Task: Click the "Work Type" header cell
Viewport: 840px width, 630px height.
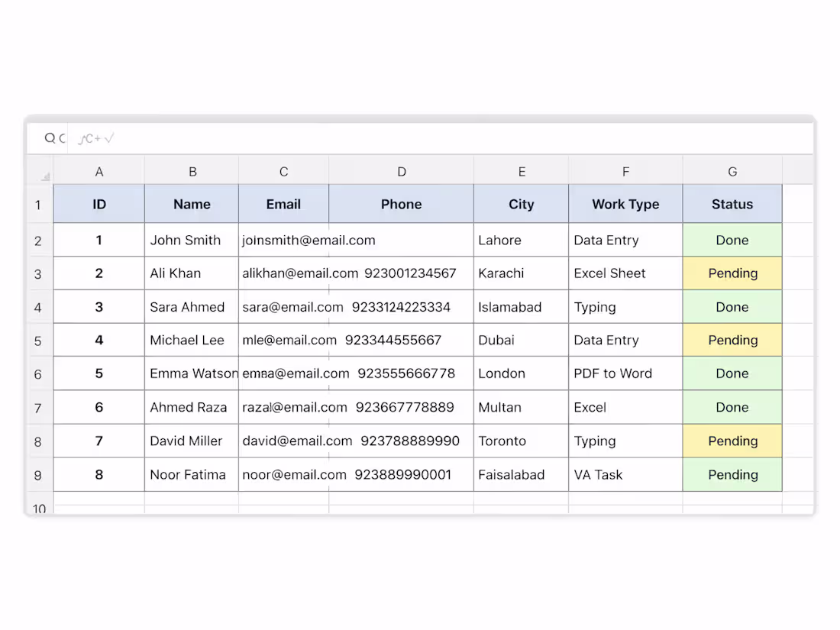Action: click(x=625, y=204)
